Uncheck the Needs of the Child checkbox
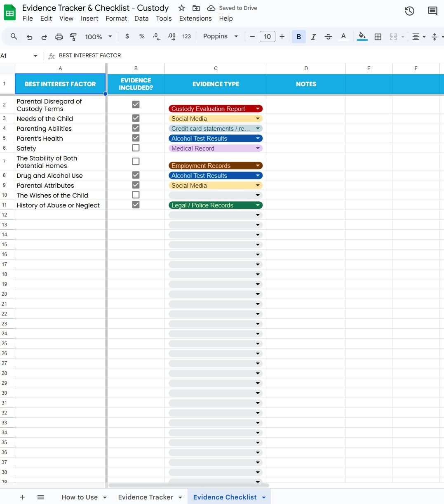Screen dimensions: 444x504 click(136, 118)
